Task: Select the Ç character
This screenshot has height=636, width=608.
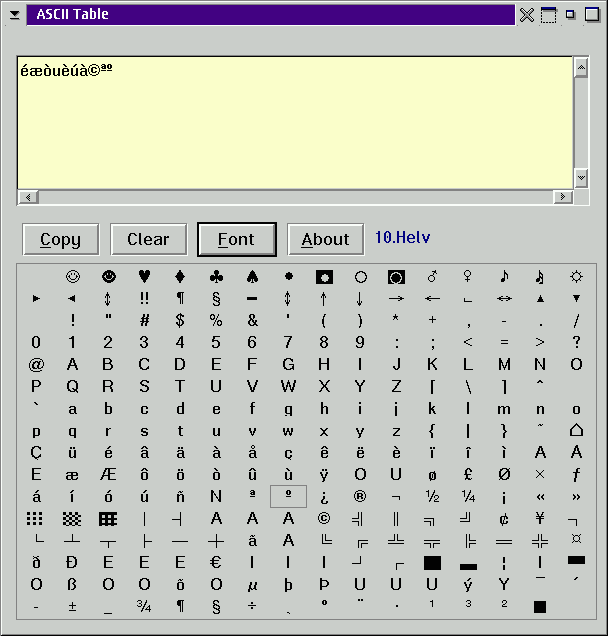Action: click(x=36, y=453)
